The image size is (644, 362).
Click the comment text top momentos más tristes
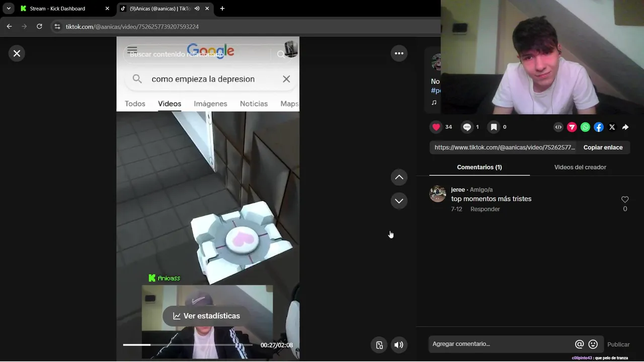pyautogui.click(x=491, y=199)
